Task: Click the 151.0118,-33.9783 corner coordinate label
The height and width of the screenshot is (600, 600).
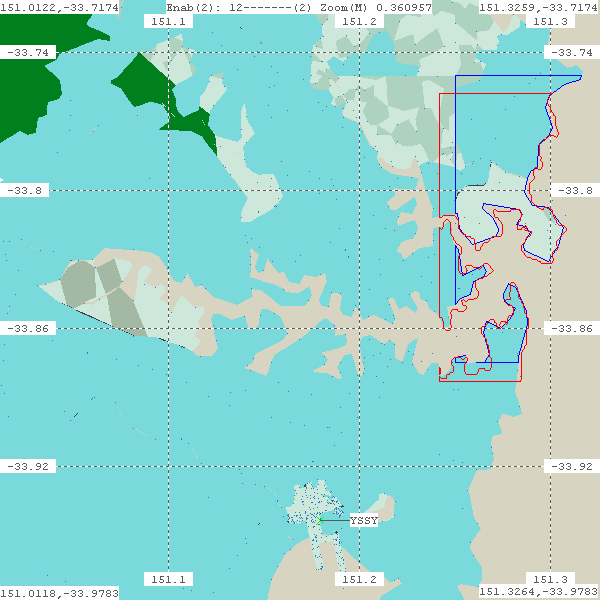Action: click(x=60, y=593)
